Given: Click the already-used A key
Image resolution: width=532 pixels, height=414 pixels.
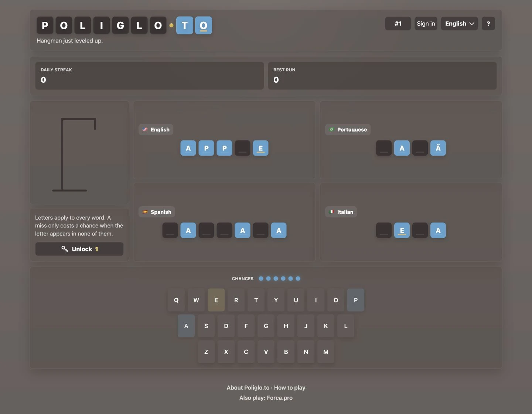Looking at the screenshot, I should [186, 326].
